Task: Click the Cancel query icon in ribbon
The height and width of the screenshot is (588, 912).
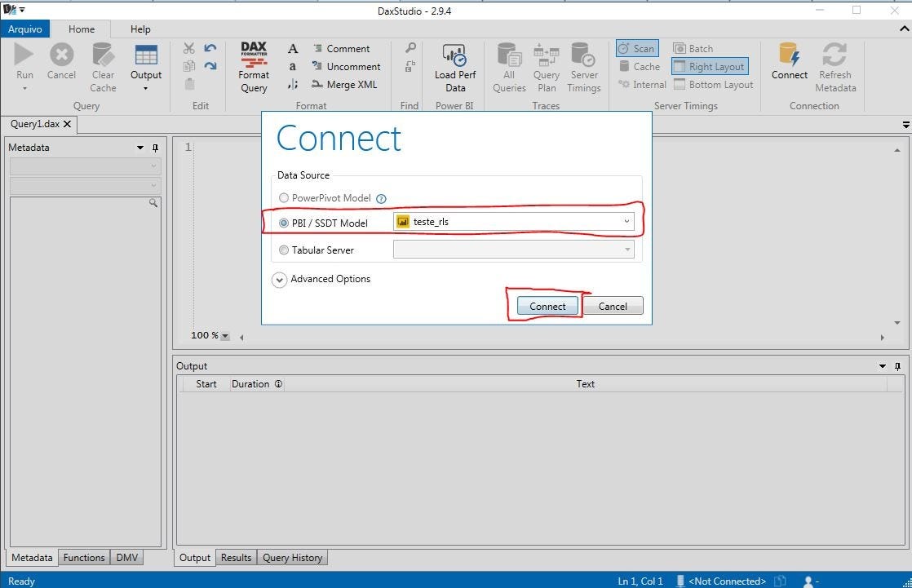Action: 61,55
